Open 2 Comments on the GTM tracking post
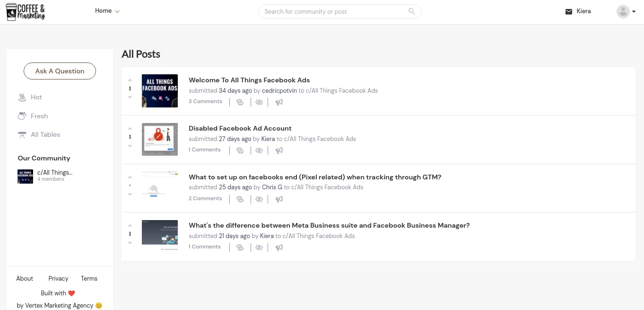Screen dimensions: 644x310 click(205, 198)
